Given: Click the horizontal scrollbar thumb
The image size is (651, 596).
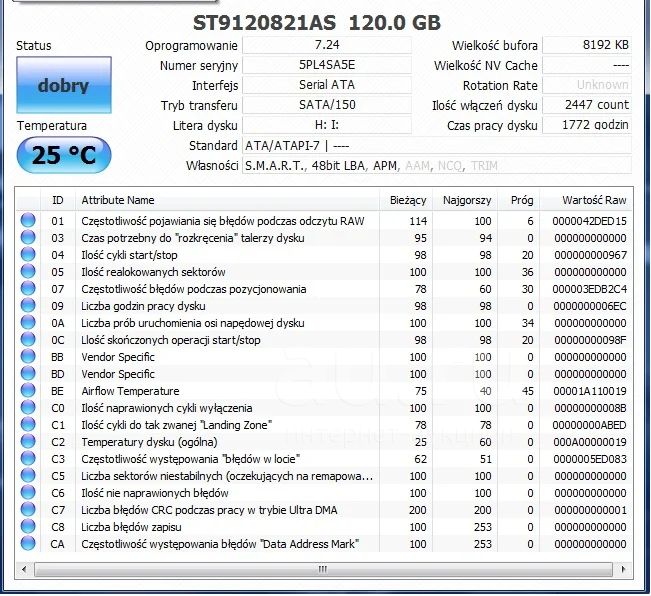Looking at the screenshot, I should pyautogui.click(x=323, y=569).
